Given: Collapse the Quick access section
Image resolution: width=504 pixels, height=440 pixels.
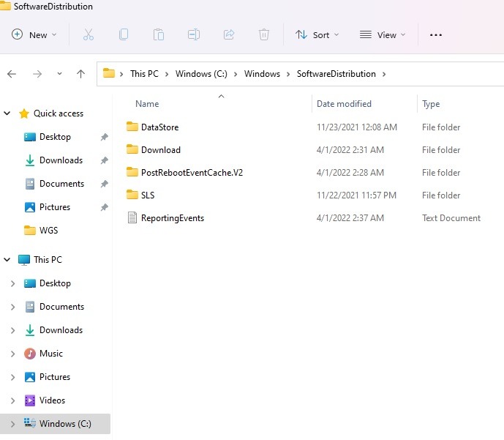Looking at the screenshot, I should (x=7, y=113).
